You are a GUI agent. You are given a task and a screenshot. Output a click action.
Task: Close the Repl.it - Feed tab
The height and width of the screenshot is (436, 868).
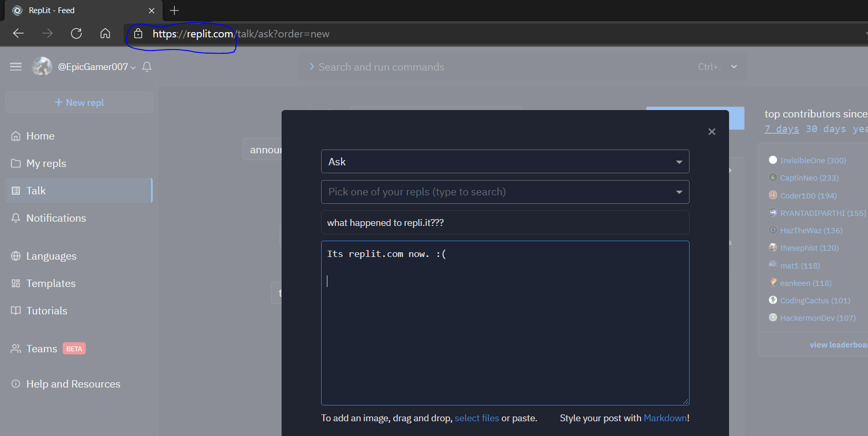pos(152,11)
